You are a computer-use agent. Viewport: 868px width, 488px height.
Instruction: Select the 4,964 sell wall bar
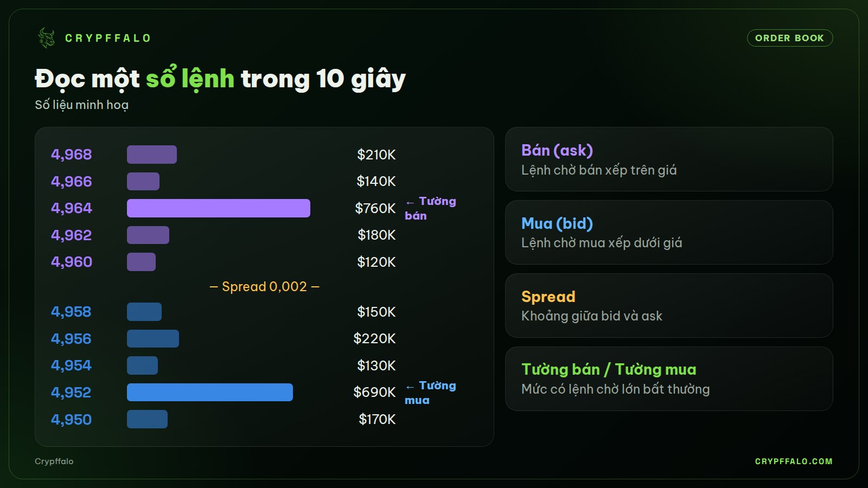coord(219,208)
